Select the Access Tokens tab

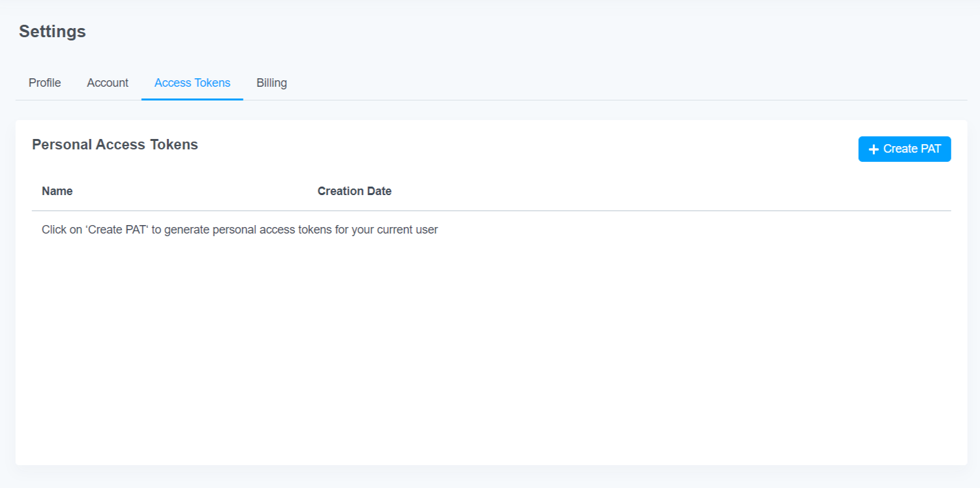click(x=192, y=83)
